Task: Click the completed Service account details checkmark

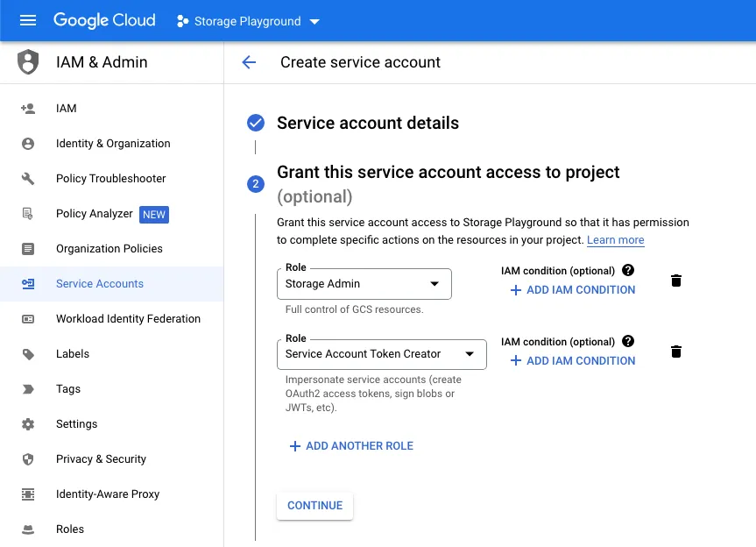Action: pyautogui.click(x=256, y=123)
